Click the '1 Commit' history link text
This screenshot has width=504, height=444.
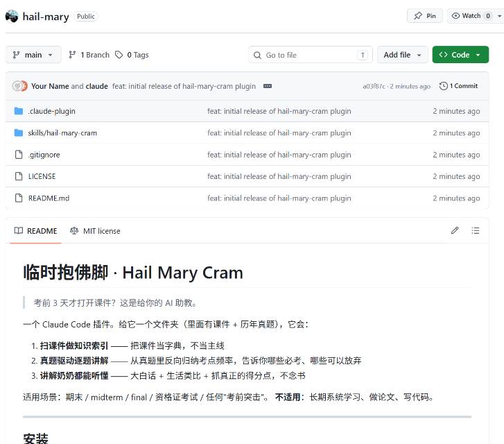pyautogui.click(x=464, y=86)
